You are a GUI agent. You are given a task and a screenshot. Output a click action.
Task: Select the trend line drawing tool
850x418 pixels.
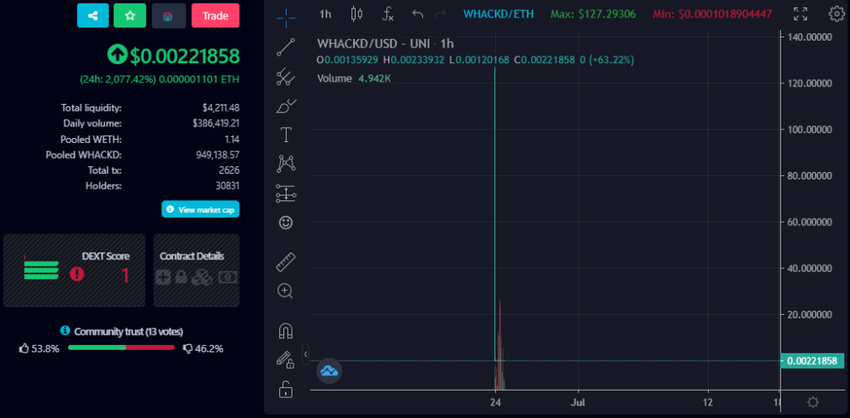(286, 47)
